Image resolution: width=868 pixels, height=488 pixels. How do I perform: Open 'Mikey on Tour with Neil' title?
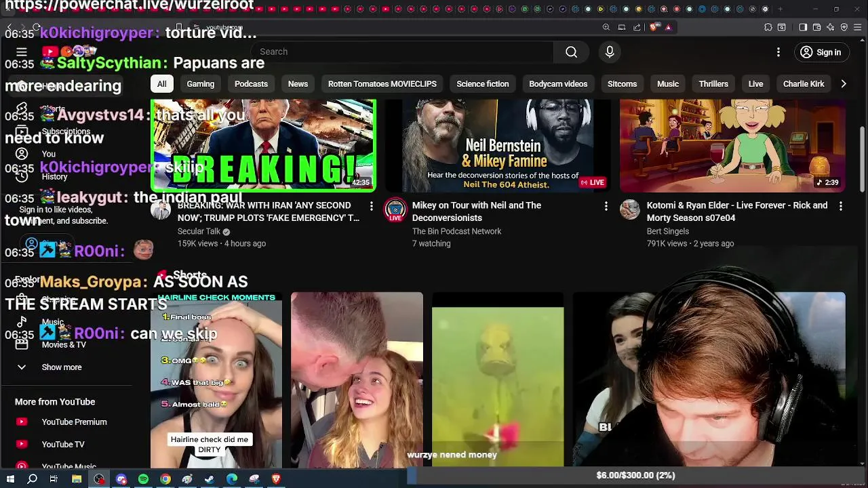click(x=477, y=211)
